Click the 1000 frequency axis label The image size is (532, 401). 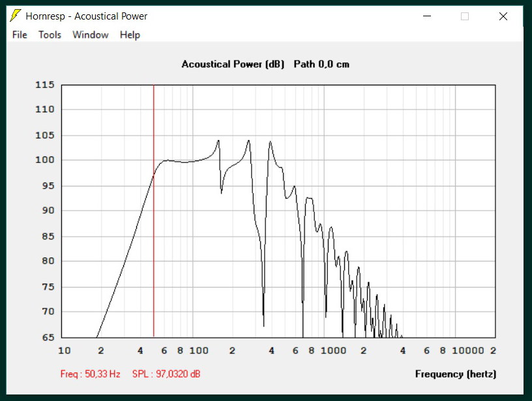click(x=333, y=350)
